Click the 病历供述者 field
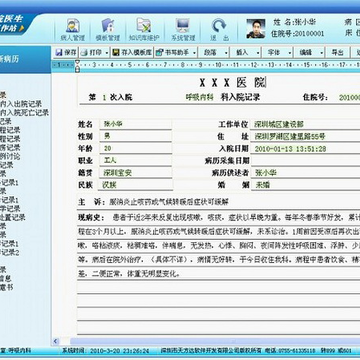The image size is (360, 360). pyautogui.click(x=306, y=173)
